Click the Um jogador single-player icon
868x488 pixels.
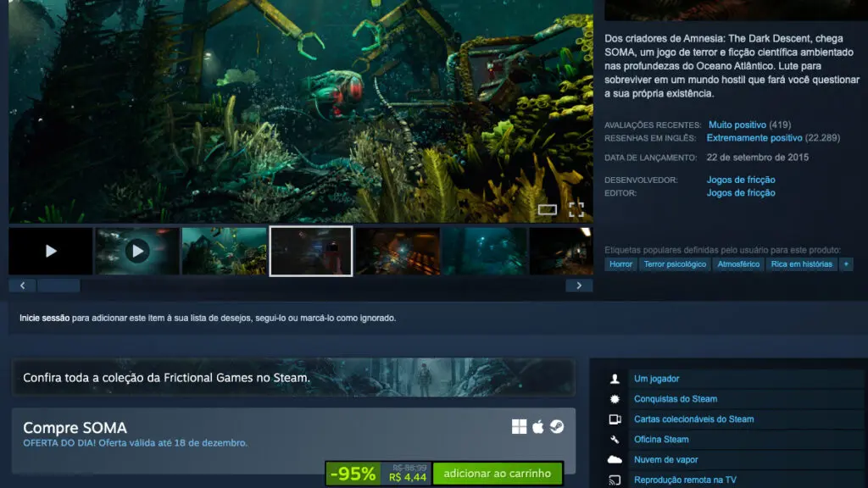point(614,379)
